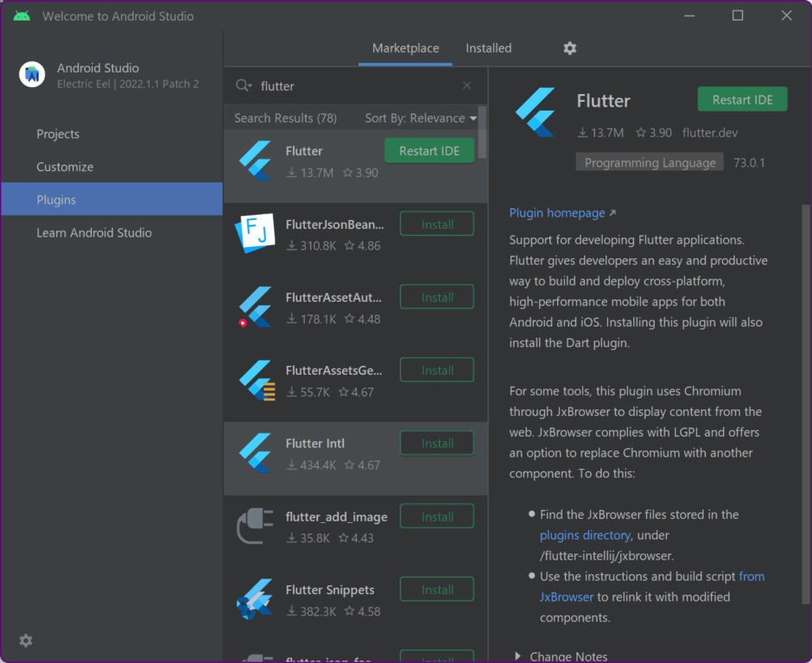Open the Sort By Relevance dropdown
This screenshot has height=663, width=812.
click(421, 118)
